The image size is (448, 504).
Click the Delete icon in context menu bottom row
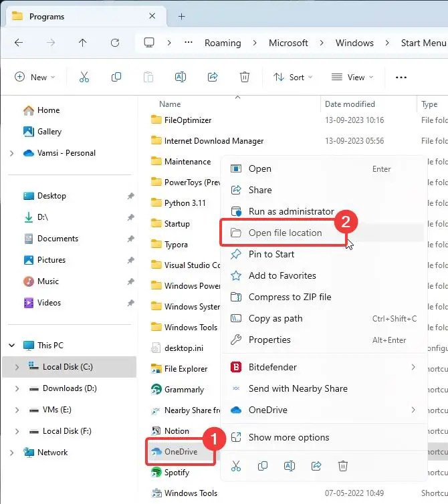pyautogui.click(x=342, y=465)
